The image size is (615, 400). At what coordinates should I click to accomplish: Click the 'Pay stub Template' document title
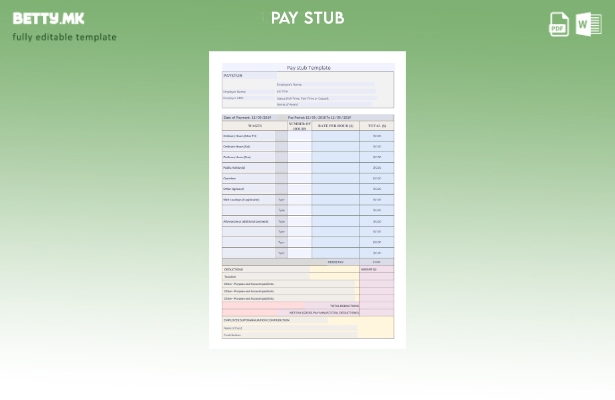[x=307, y=68]
